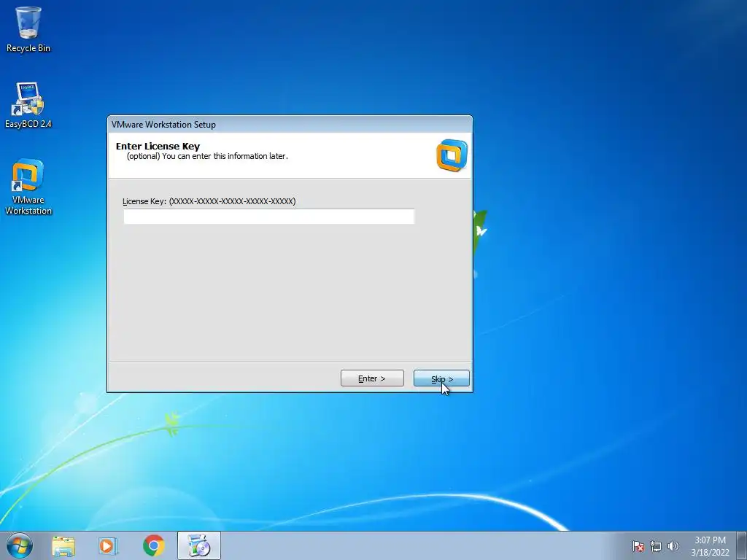Click the 'Enter License Key' heading
Viewport: 747px width, 560px height.
tap(158, 146)
